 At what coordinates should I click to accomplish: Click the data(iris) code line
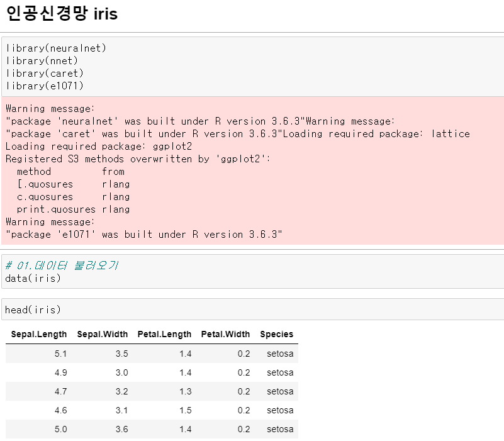click(33, 278)
